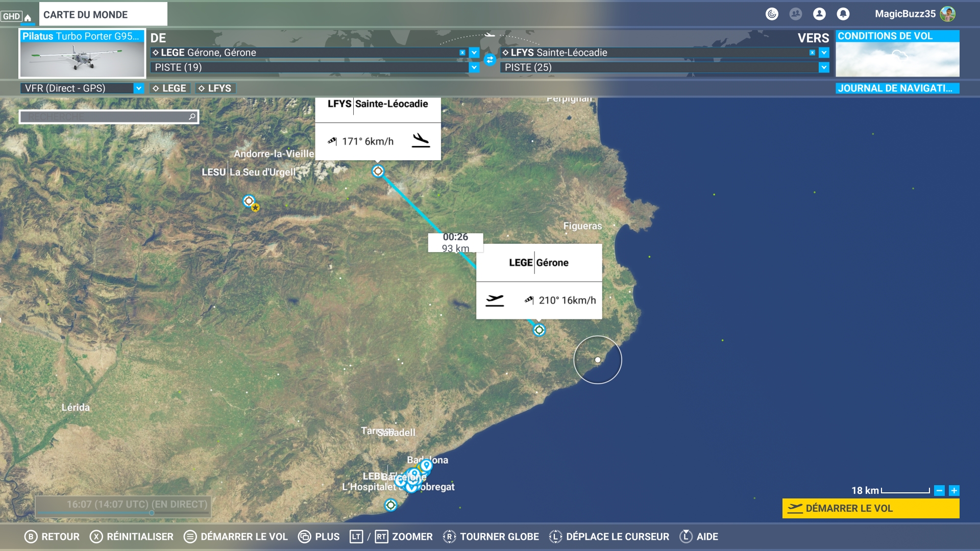980x551 pixels.
Task: Click the RECHERCHE search field
Action: pos(105,117)
